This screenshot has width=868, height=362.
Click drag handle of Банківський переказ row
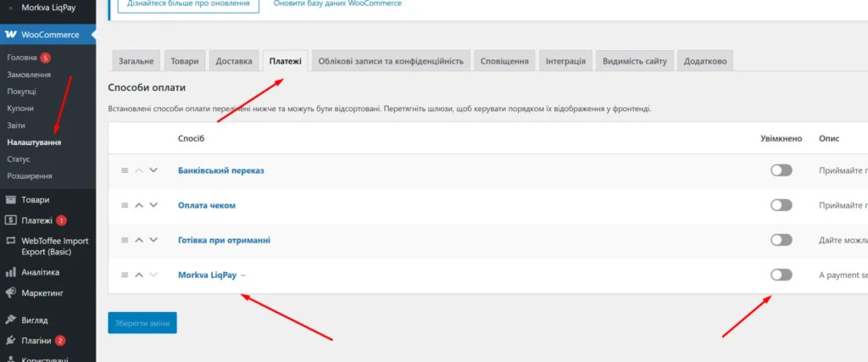tap(125, 170)
